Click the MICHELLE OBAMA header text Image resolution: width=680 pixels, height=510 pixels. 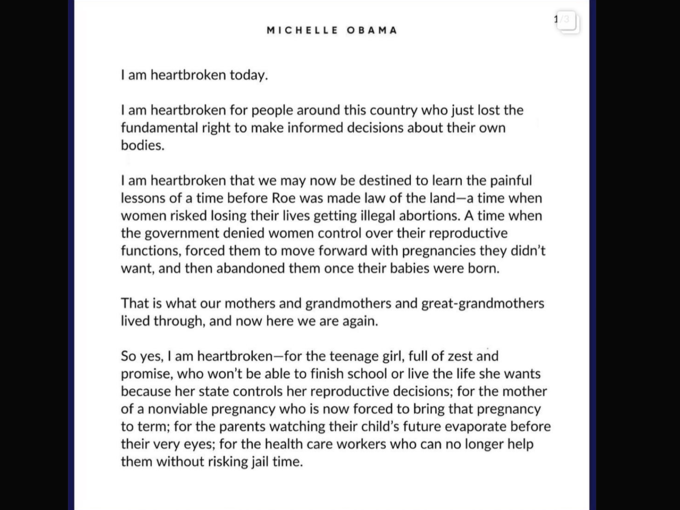(x=332, y=30)
